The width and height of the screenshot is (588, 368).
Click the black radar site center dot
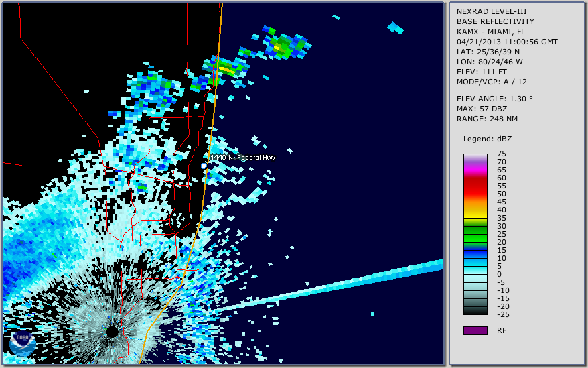coord(112,332)
